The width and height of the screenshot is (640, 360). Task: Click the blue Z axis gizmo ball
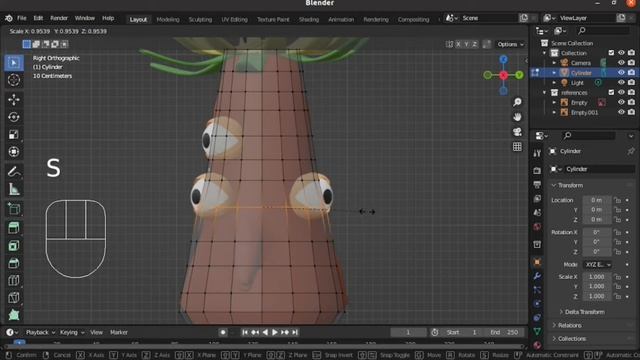503,60
